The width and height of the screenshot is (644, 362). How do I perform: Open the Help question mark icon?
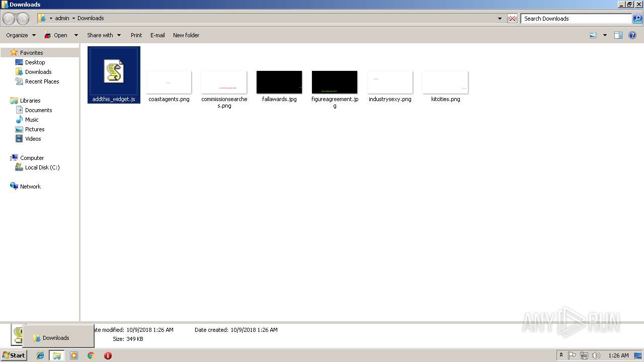[633, 35]
